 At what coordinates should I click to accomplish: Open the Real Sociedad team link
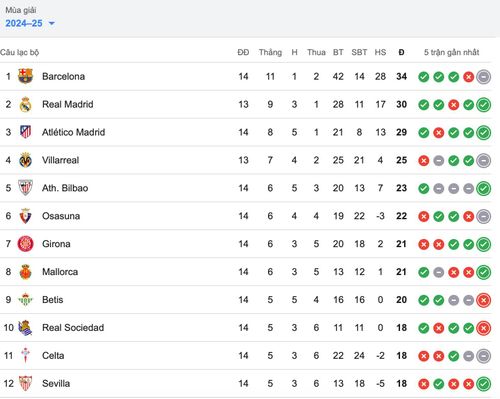click(x=73, y=328)
